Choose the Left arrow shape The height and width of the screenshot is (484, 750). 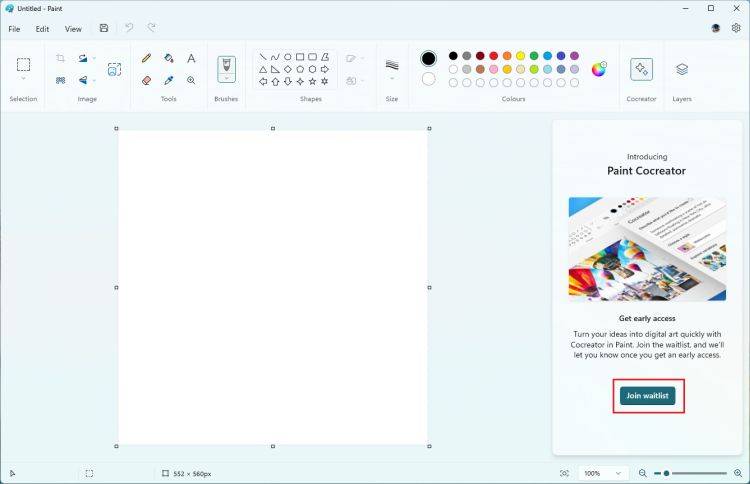(263, 82)
